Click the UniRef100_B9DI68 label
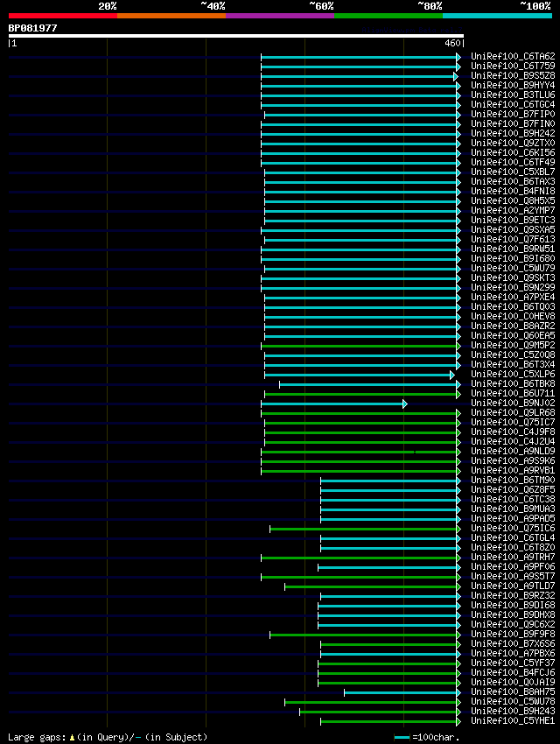The width and height of the screenshot is (560, 744). (513, 606)
